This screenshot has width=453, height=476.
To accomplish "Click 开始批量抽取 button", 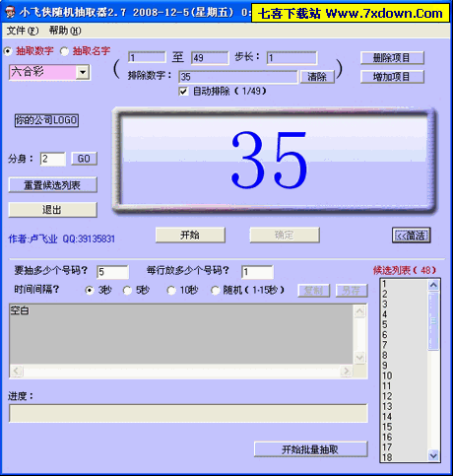I will pos(310,449).
